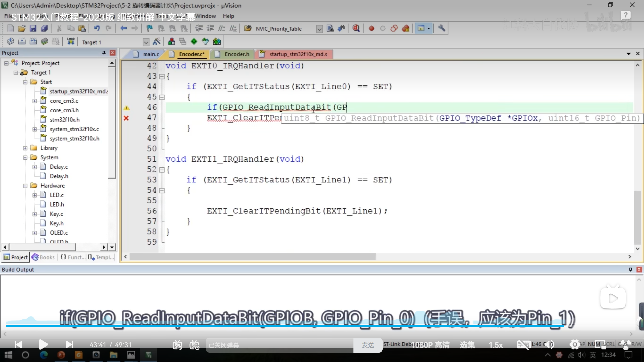
Task: Pin the Project panel
Action: tap(104, 53)
